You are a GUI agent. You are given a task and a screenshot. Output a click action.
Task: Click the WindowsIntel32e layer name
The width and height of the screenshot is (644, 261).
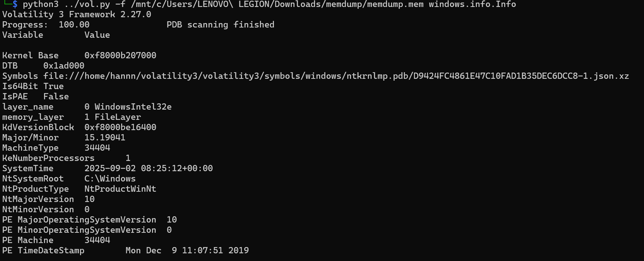coord(133,107)
